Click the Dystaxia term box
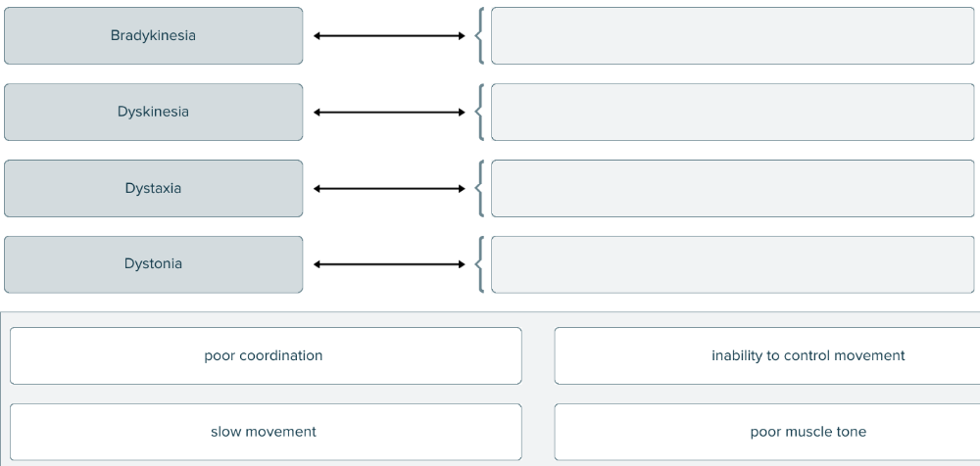This screenshot has width=980, height=466. tap(153, 188)
